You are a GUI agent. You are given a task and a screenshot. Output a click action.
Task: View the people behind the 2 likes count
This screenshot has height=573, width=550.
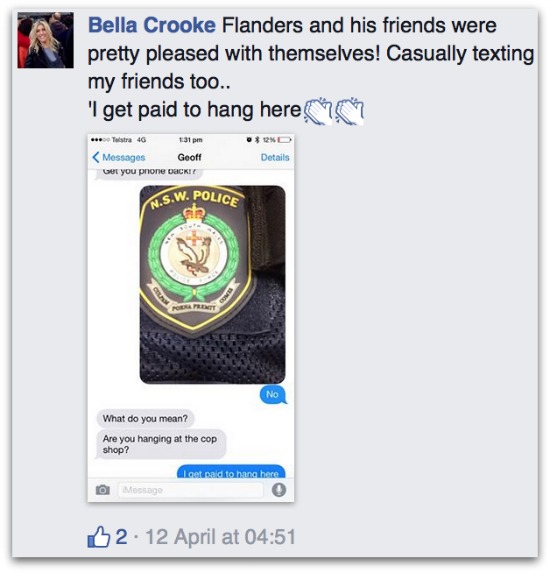121,537
